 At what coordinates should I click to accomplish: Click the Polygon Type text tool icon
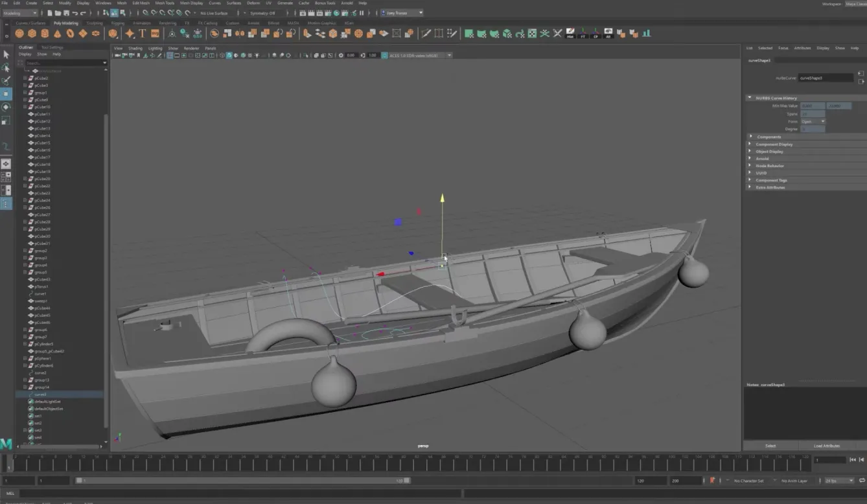[x=143, y=34]
